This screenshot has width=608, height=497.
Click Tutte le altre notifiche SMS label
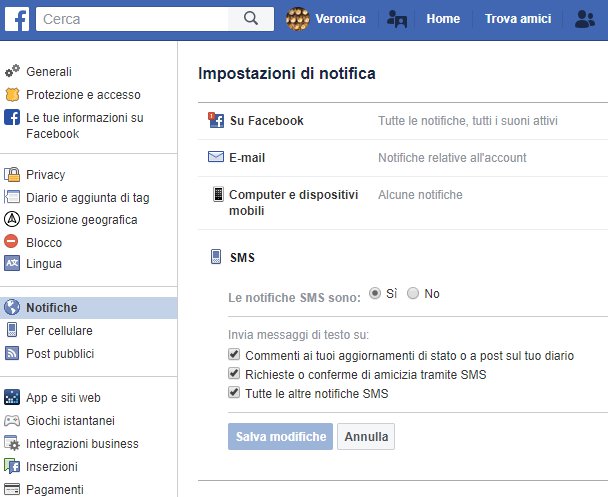[316, 393]
